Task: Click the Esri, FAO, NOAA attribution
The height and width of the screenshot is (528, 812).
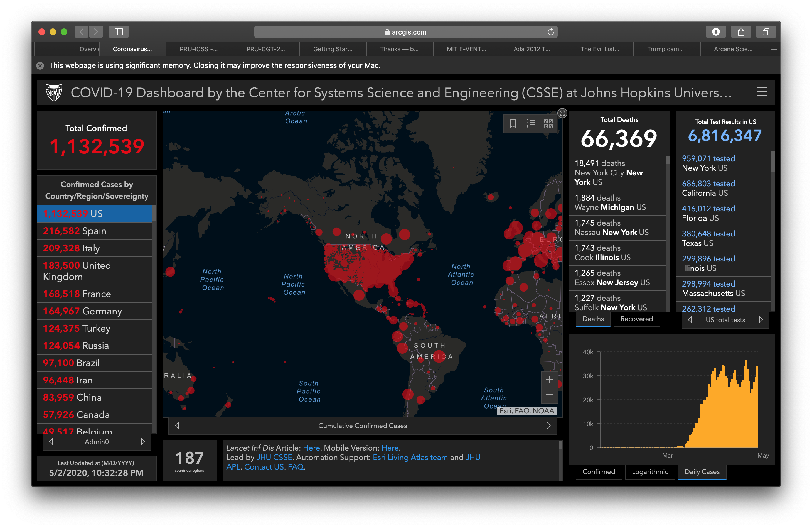Action: coord(526,410)
